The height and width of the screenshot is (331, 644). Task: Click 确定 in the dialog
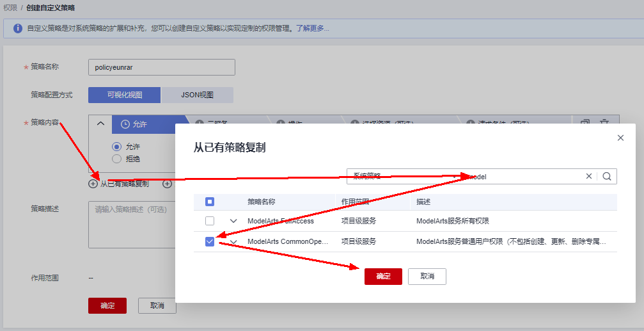tap(383, 277)
